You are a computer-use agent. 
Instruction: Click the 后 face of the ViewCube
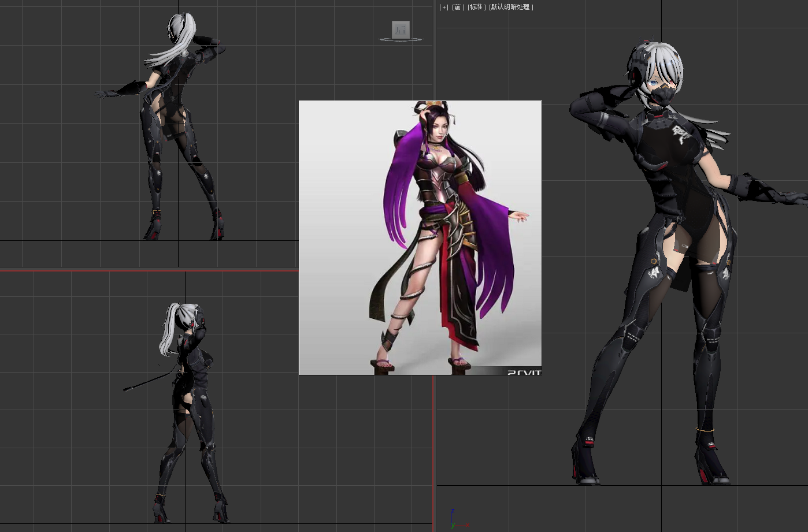(401, 29)
